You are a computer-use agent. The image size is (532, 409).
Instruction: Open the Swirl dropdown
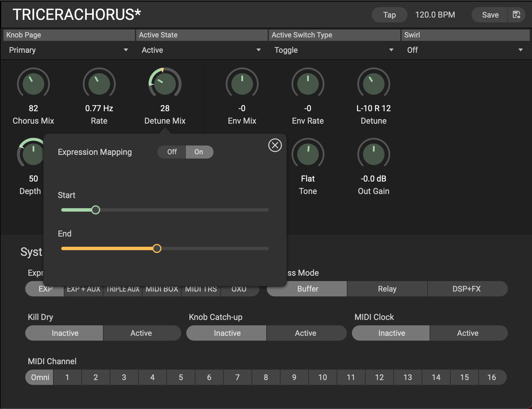click(465, 50)
